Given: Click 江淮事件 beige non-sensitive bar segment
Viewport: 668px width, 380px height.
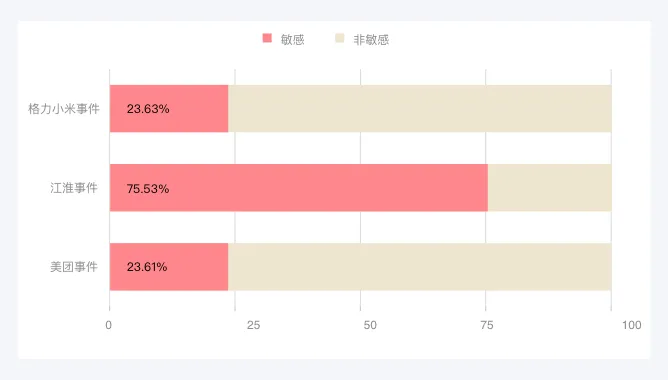Looking at the screenshot, I should pyautogui.click(x=550, y=188).
